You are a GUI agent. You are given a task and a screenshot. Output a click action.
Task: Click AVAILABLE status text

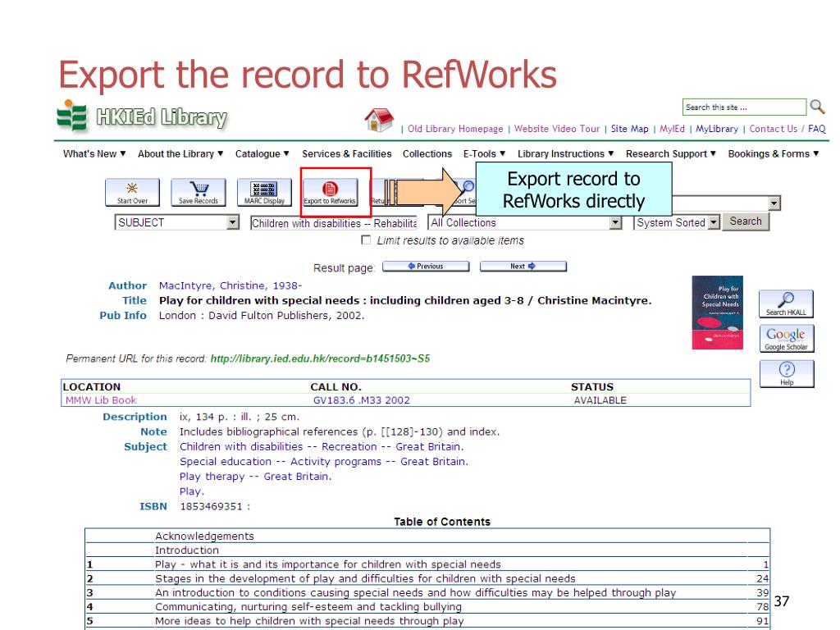(x=600, y=400)
